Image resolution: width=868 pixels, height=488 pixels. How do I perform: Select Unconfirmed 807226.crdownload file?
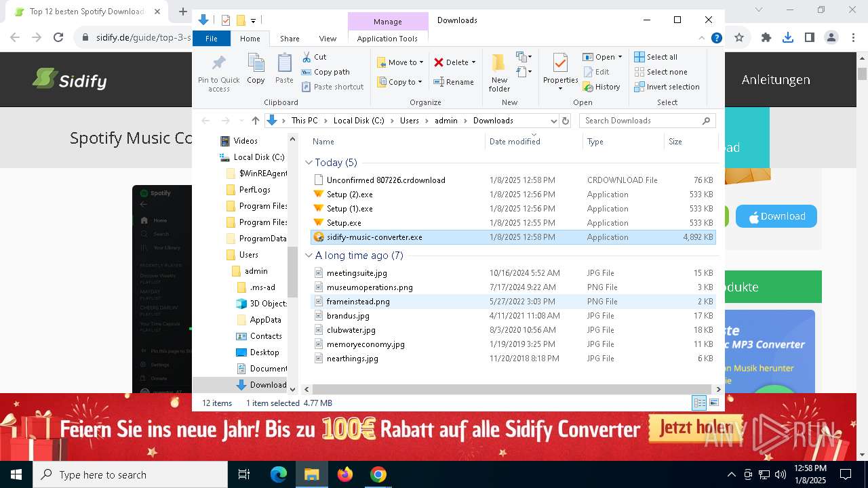click(x=513, y=180)
